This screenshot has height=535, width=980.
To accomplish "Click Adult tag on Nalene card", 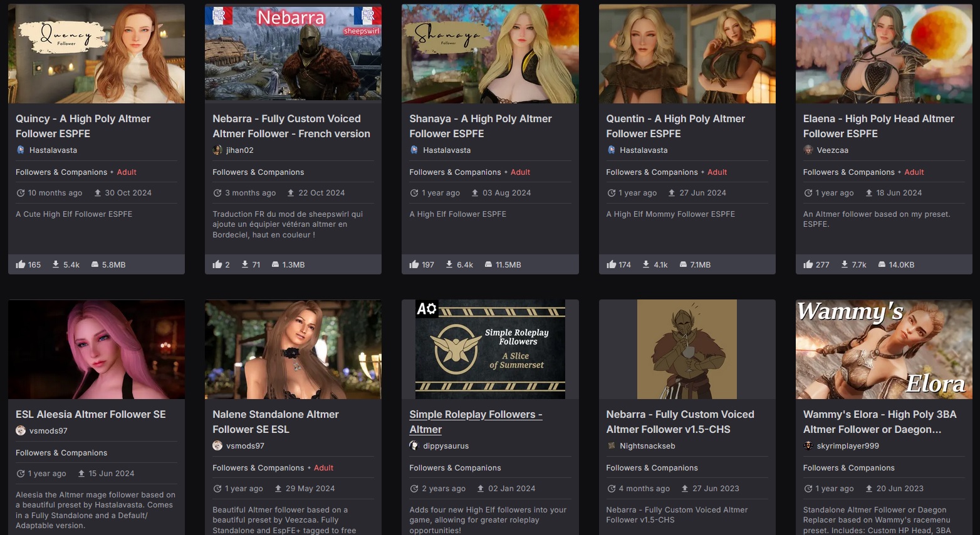I will 324,468.
